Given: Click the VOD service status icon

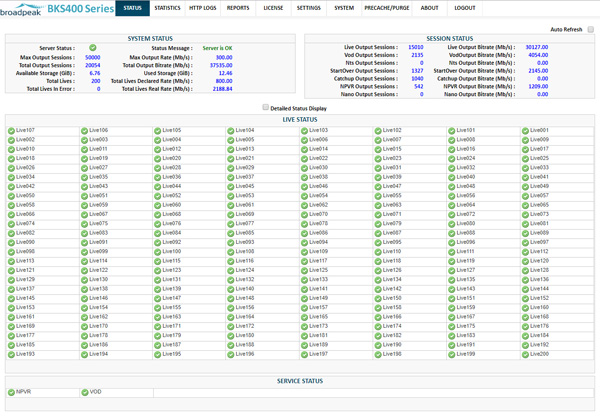Looking at the screenshot, I should 85,392.
